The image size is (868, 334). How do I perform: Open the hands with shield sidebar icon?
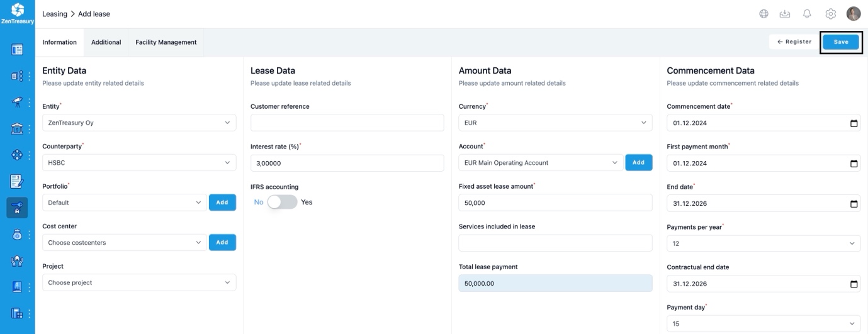[18, 260]
